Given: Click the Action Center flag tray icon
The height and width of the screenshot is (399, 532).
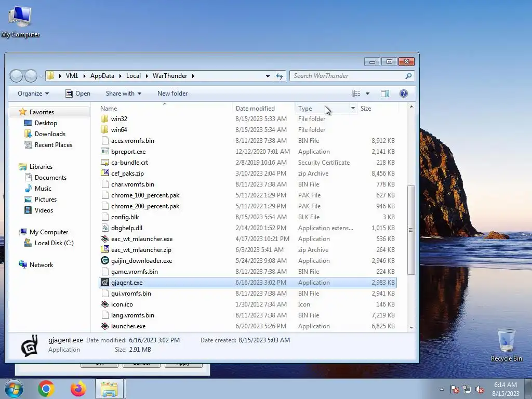Looking at the screenshot, I should [455, 390].
